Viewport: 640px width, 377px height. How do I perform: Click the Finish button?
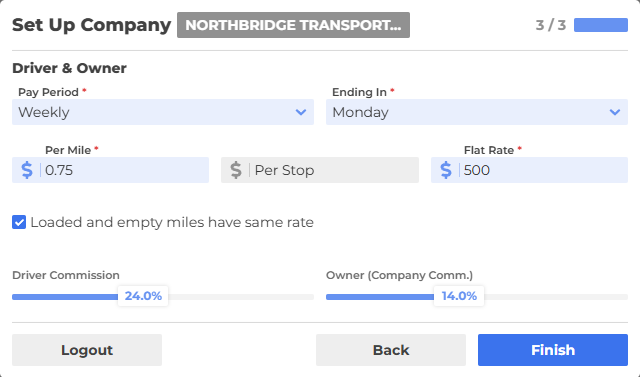(x=553, y=350)
